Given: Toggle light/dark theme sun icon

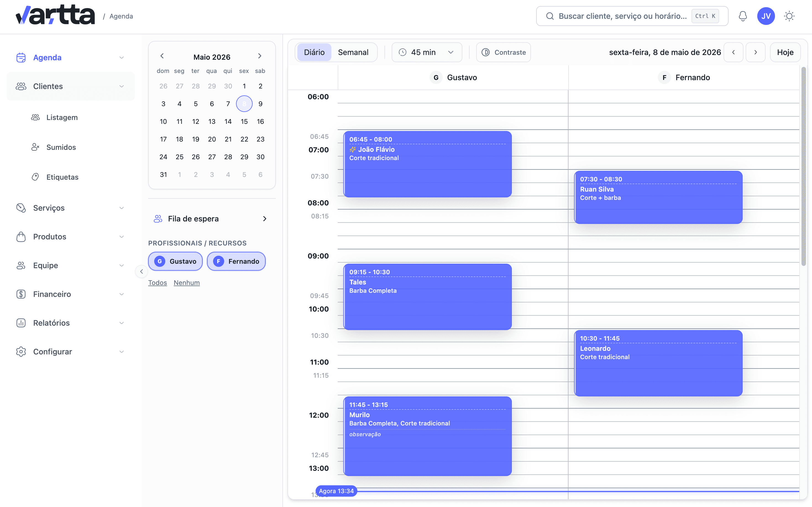Looking at the screenshot, I should coord(789,16).
